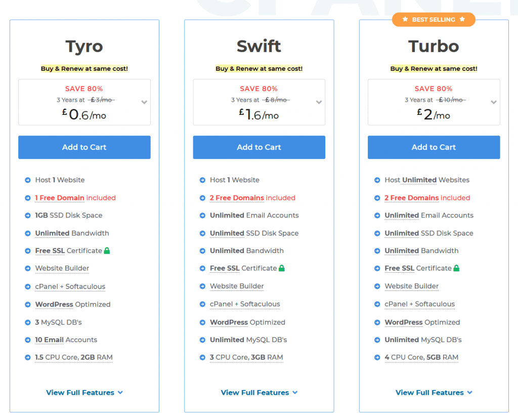This screenshot has height=420, width=518.
Task: Click the Turbo plan heading
Action: (434, 46)
